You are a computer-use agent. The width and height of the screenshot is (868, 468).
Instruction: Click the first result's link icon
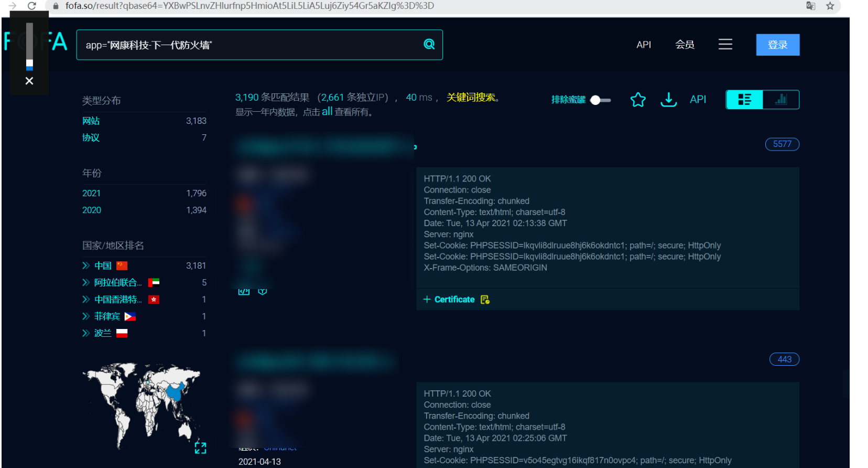(x=244, y=291)
